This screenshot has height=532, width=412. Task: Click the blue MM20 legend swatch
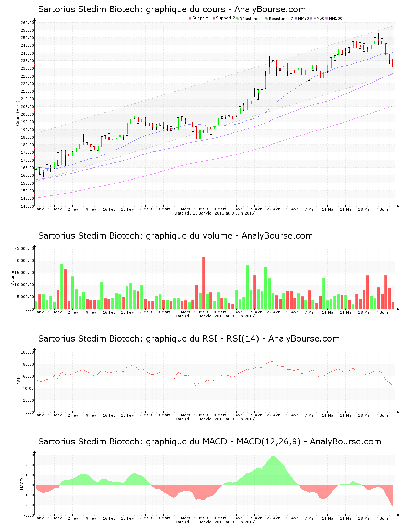point(296,18)
